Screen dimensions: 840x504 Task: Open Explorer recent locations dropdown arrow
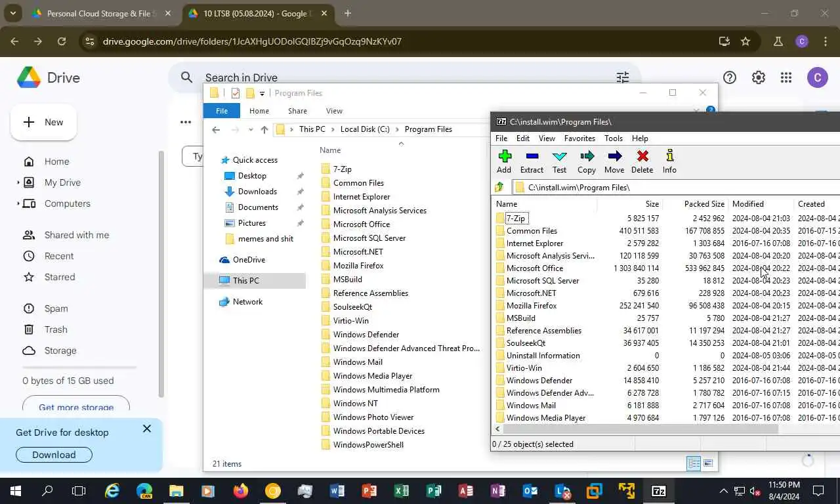tap(251, 130)
